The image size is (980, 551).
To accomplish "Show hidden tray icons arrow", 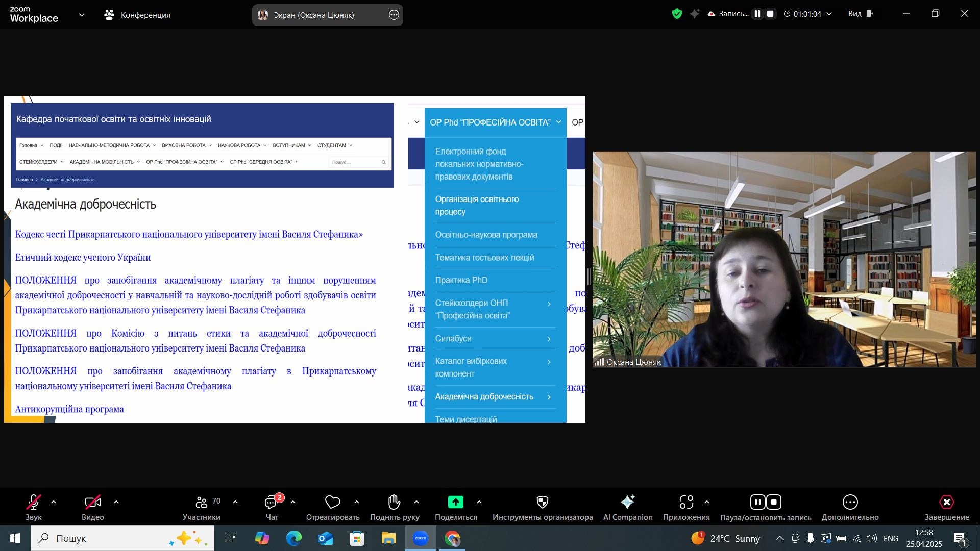I will tap(780, 538).
